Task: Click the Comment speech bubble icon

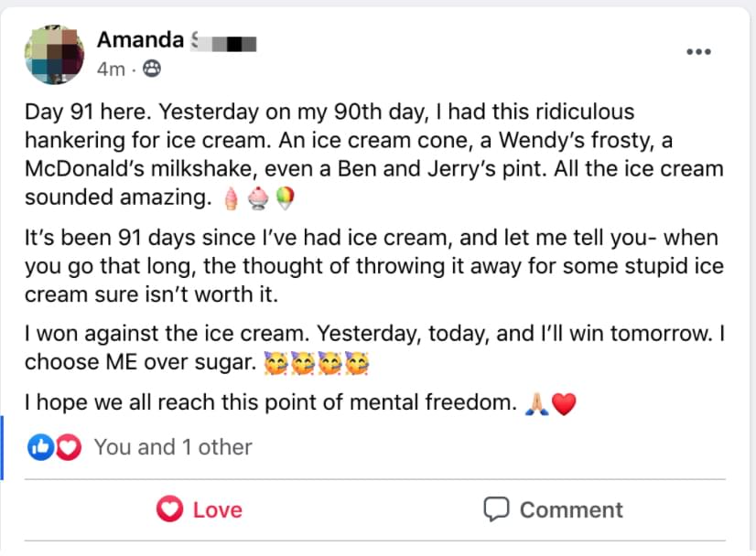Action: click(x=496, y=509)
